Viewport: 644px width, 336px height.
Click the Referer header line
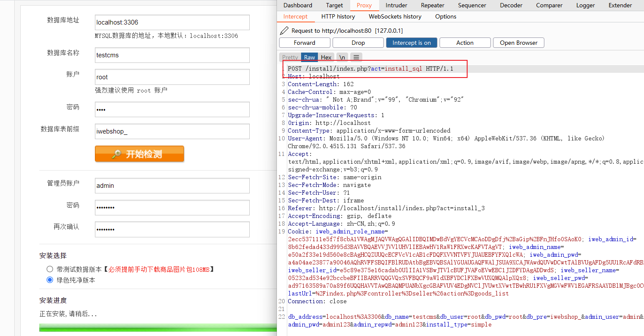click(386, 208)
